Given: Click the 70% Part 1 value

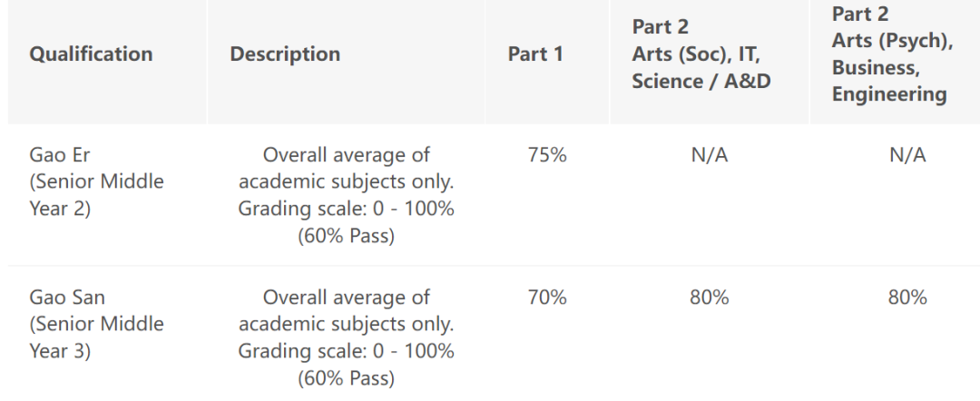Looking at the screenshot, I should click(x=547, y=298).
